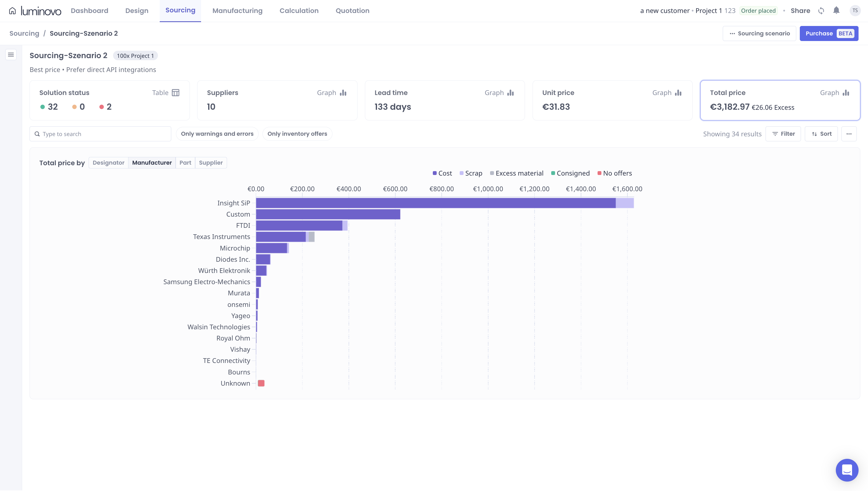The image size is (868, 491).
Task: Show Suppliers graph icon
Action: pos(343,93)
